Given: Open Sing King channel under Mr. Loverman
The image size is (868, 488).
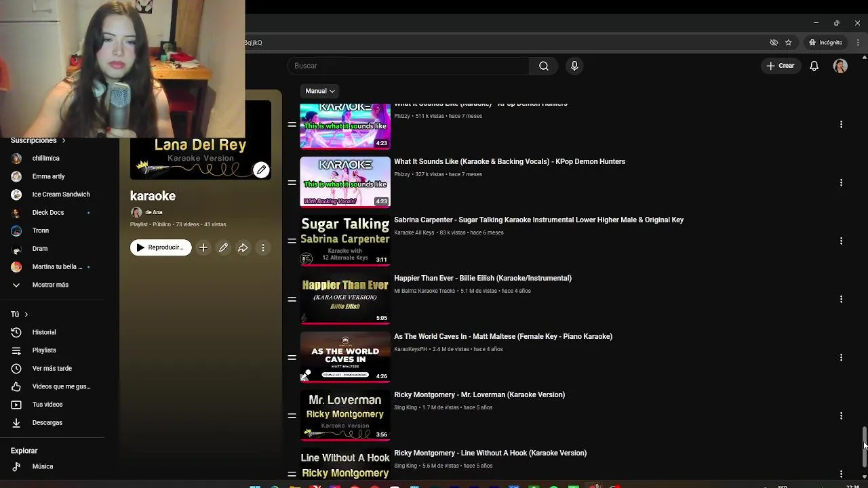Looking at the screenshot, I should (406, 407).
